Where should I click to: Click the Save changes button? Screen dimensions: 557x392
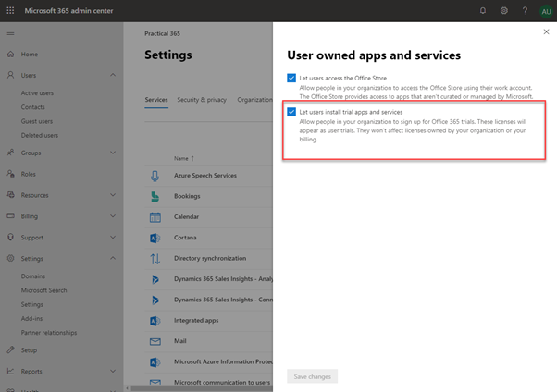click(x=312, y=376)
